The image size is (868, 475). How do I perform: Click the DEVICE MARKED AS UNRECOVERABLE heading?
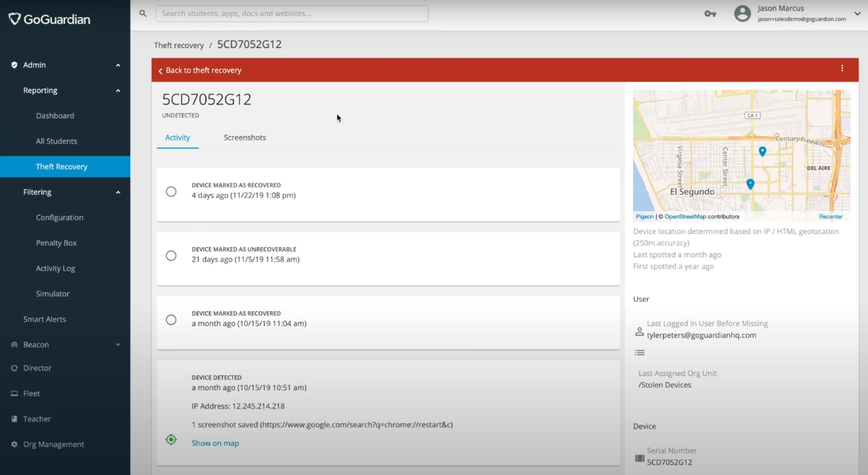244,249
